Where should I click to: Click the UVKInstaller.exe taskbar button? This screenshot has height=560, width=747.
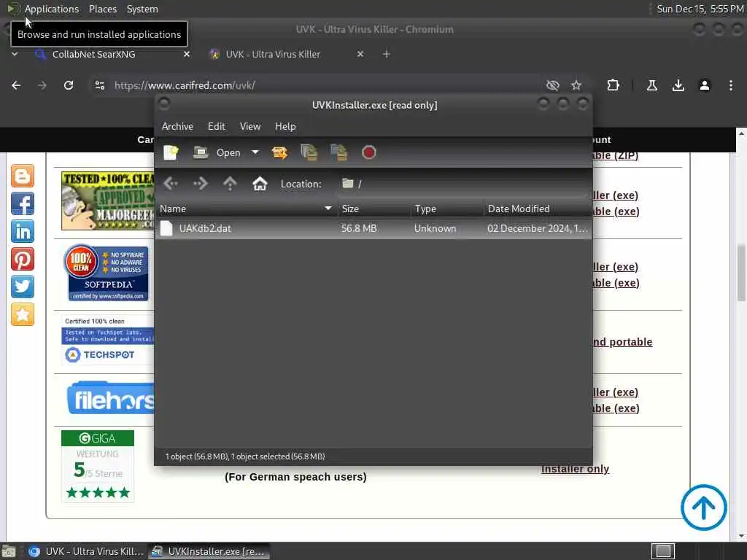tap(208, 551)
